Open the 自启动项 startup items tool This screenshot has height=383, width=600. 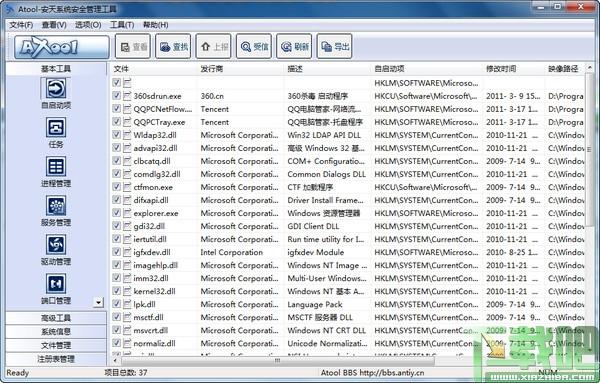pos(56,89)
